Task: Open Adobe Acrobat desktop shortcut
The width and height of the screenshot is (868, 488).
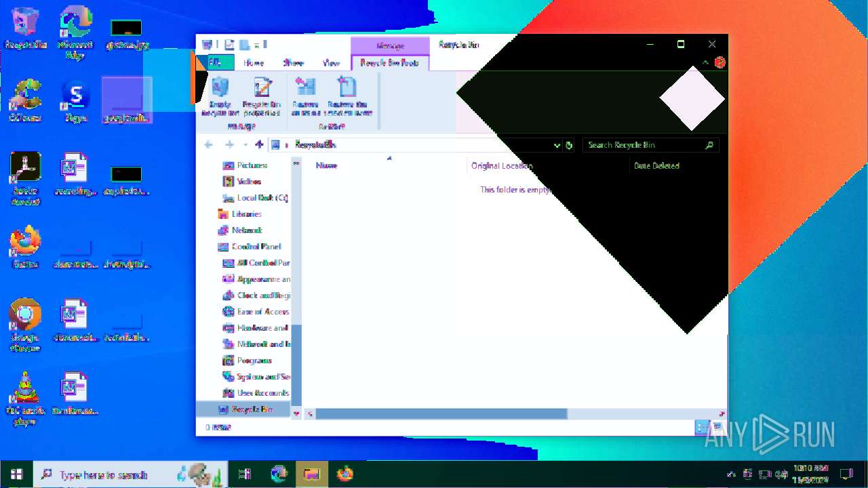Action: click(25, 178)
